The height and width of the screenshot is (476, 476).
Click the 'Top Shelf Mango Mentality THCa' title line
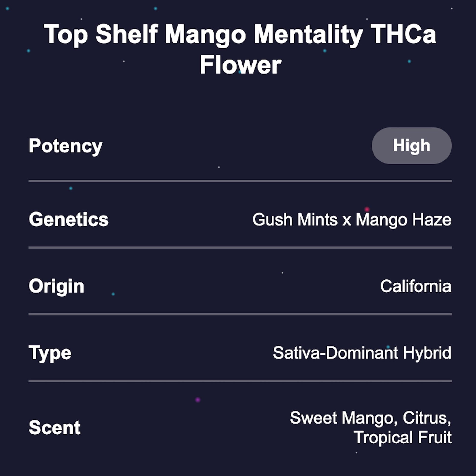click(x=240, y=34)
